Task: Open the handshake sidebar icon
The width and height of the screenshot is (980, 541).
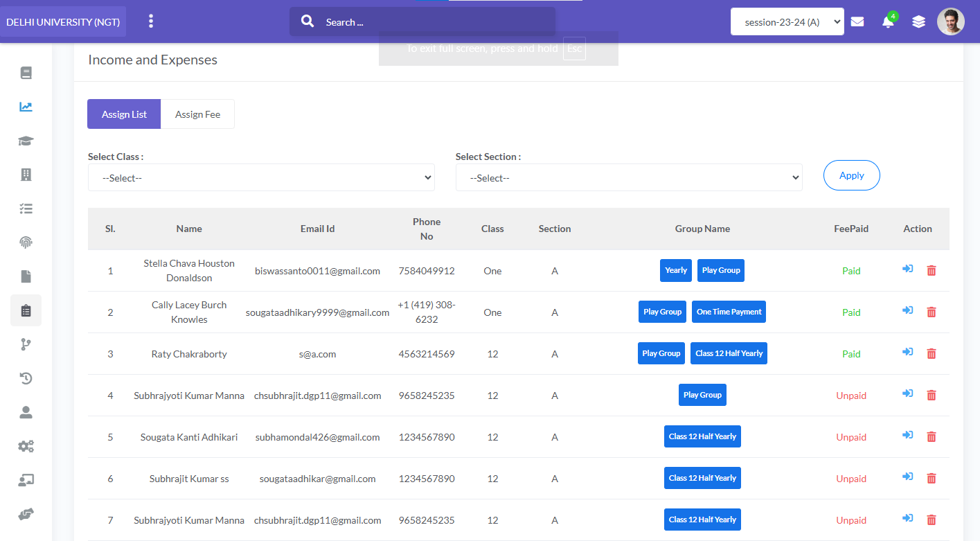Action: [x=26, y=514]
